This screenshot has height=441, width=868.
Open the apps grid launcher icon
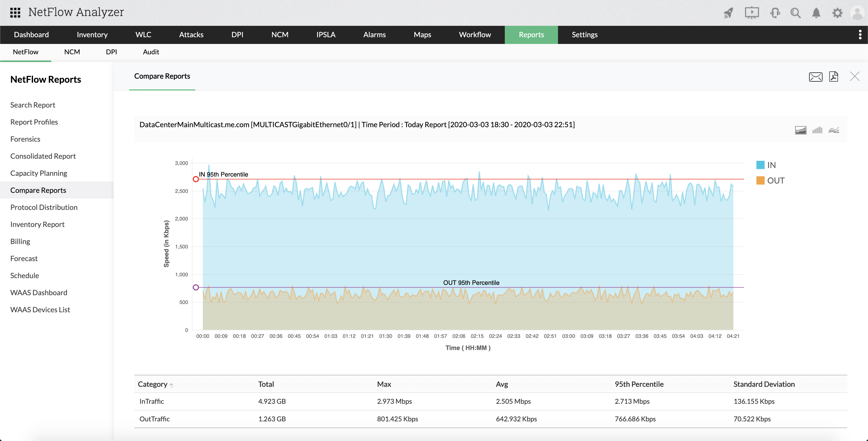[15, 12]
